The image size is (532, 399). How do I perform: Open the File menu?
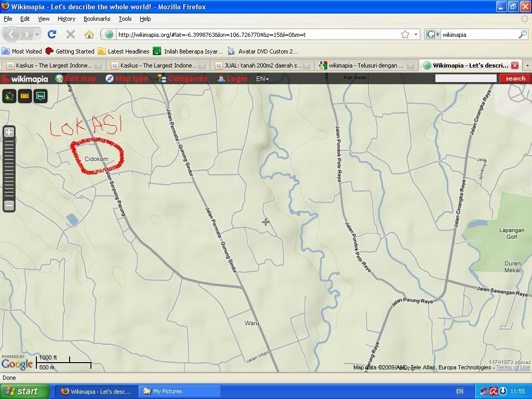[x=8, y=19]
